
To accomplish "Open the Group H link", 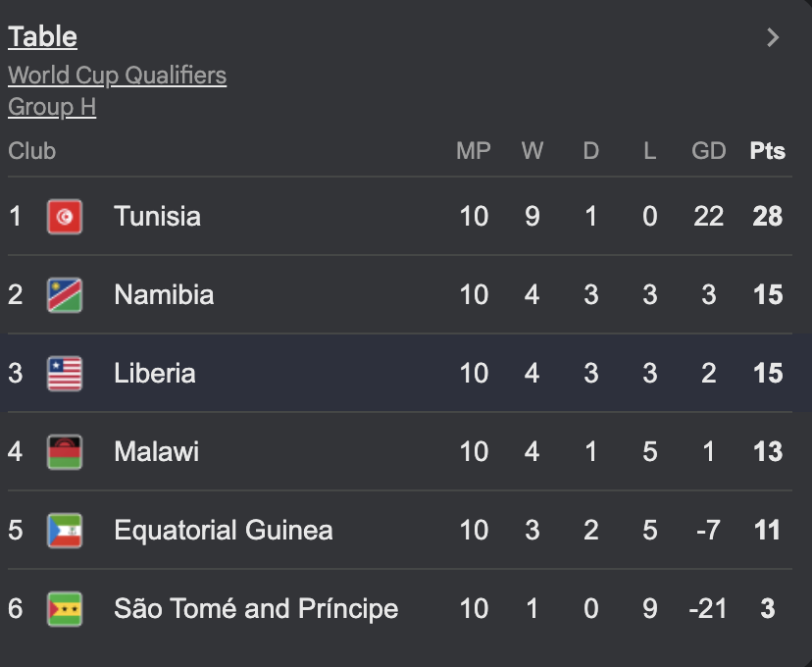I will [52, 107].
